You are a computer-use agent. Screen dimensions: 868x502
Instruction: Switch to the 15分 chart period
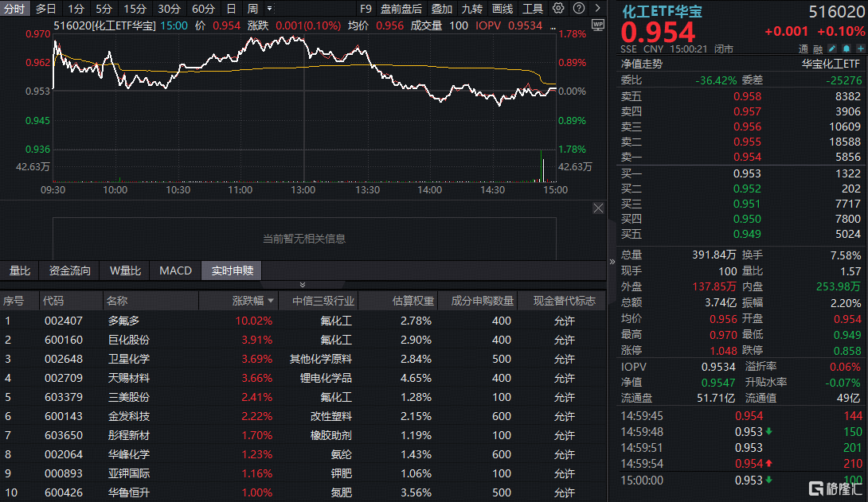(135, 9)
